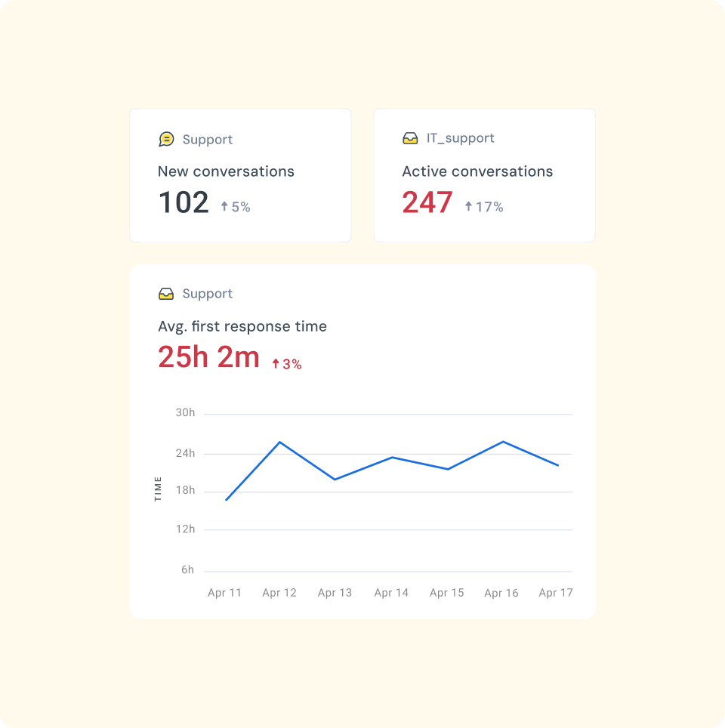This screenshot has height=728, width=725.
Task: Click the Active conversations title
Action: (x=477, y=171)
